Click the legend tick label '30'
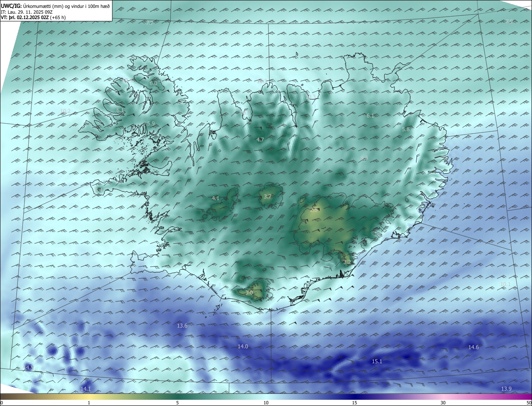The image size is (532, 406). tap(443, 403)
